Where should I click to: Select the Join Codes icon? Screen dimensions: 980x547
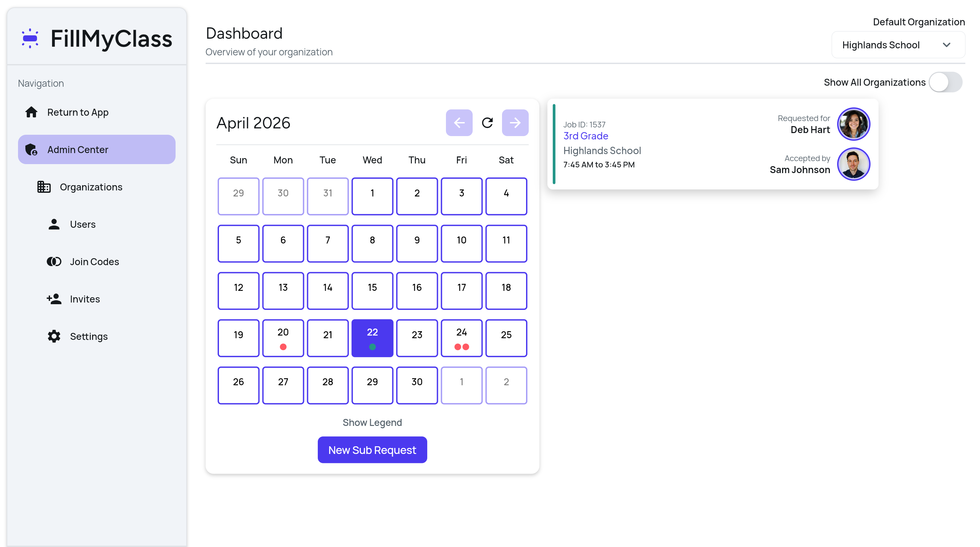(54, 261)
